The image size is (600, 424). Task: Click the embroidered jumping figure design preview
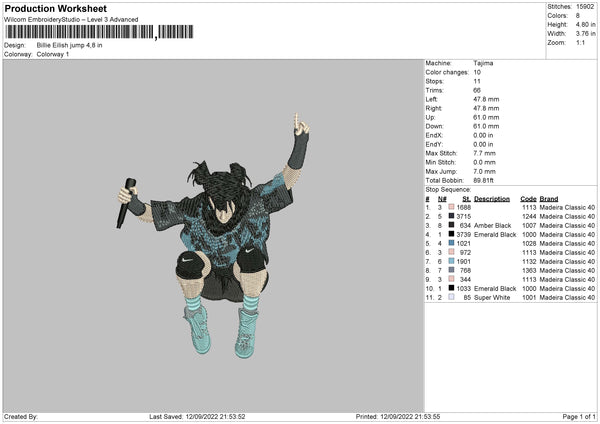click(213, 236)
